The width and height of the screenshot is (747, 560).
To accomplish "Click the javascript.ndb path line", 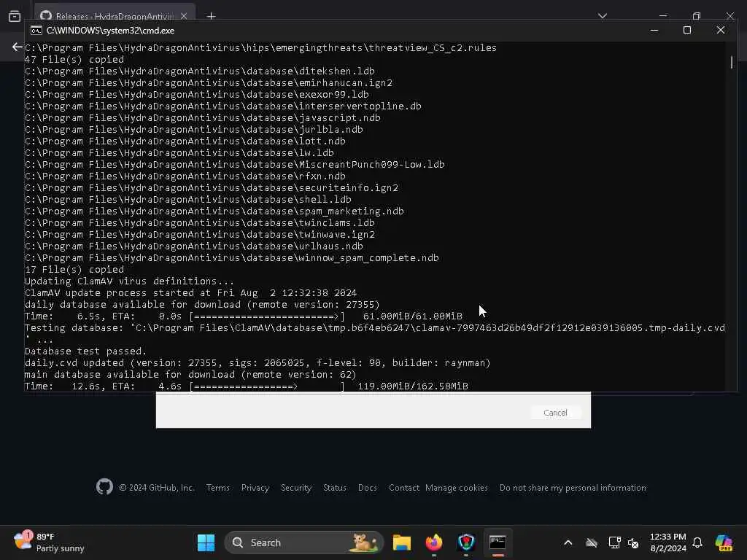I will (x=203, y=117).
